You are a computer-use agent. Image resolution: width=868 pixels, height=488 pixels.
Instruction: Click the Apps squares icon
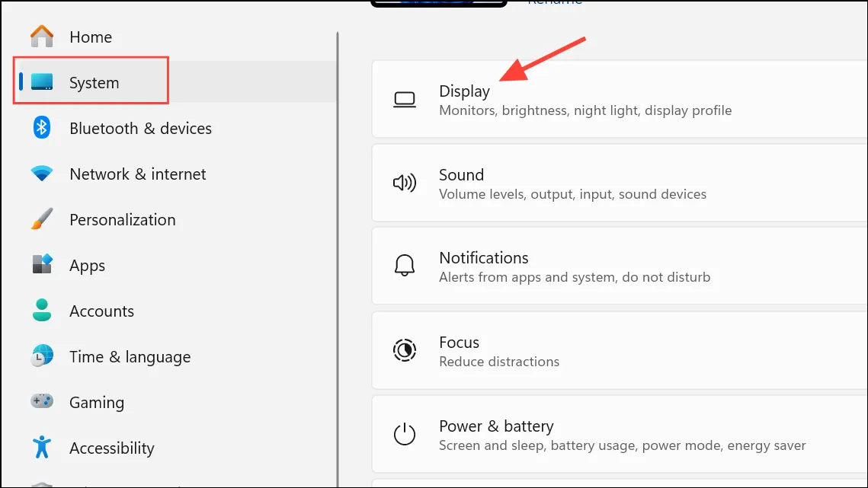pos(42,264)
